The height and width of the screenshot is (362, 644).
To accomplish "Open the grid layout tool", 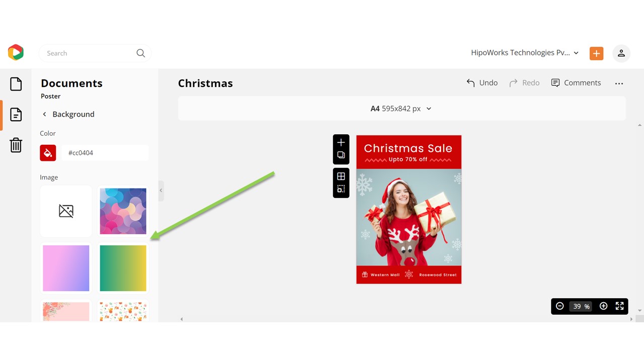I will 341,175.
